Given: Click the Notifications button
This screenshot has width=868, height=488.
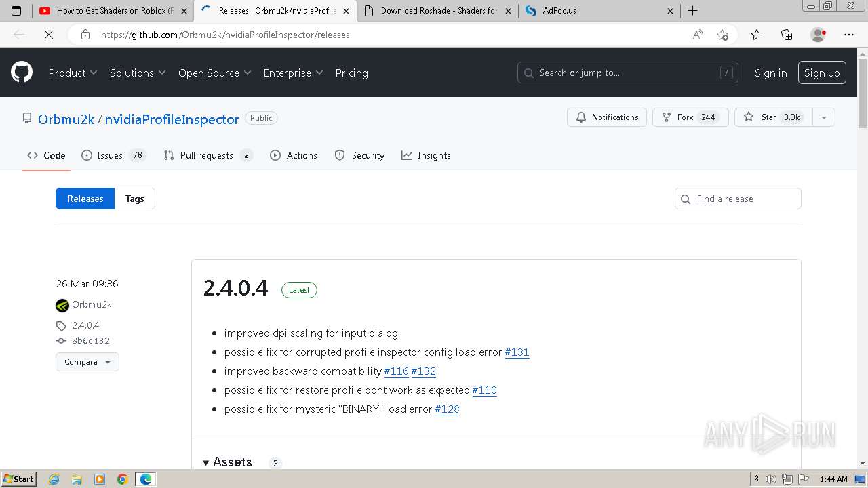Looking at the screenshot, I should [607, 117].
